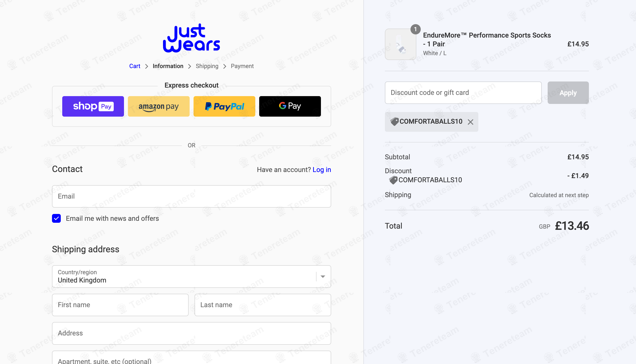The height and width of the screenshot is (364, 636).
Task: Uncheck Email me with news and offers
Action: [57, 218]
